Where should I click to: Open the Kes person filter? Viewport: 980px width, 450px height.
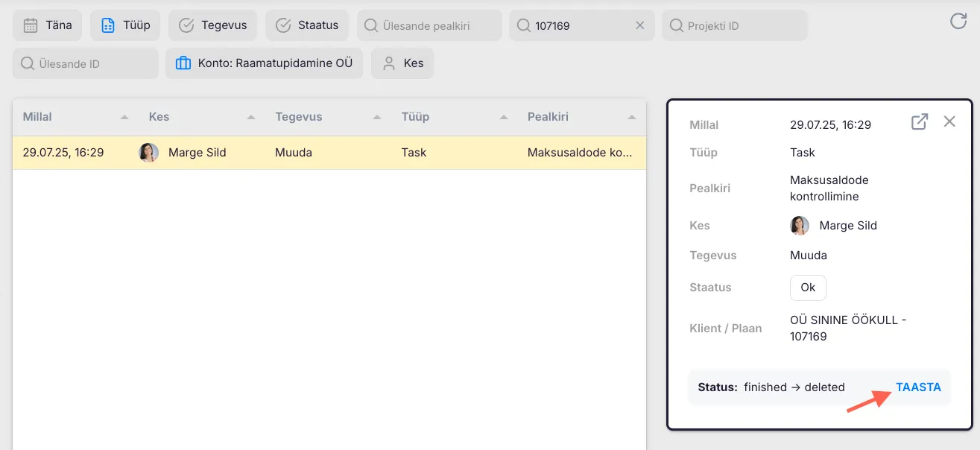pos(402,64)
